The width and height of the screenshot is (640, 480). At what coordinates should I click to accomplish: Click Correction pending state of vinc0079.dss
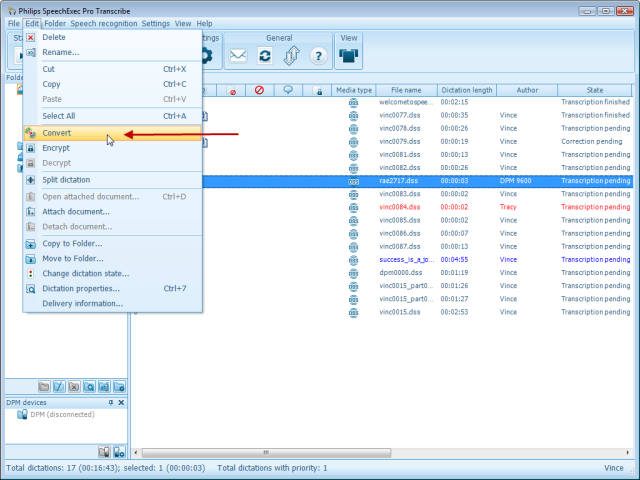coord(591,142)
